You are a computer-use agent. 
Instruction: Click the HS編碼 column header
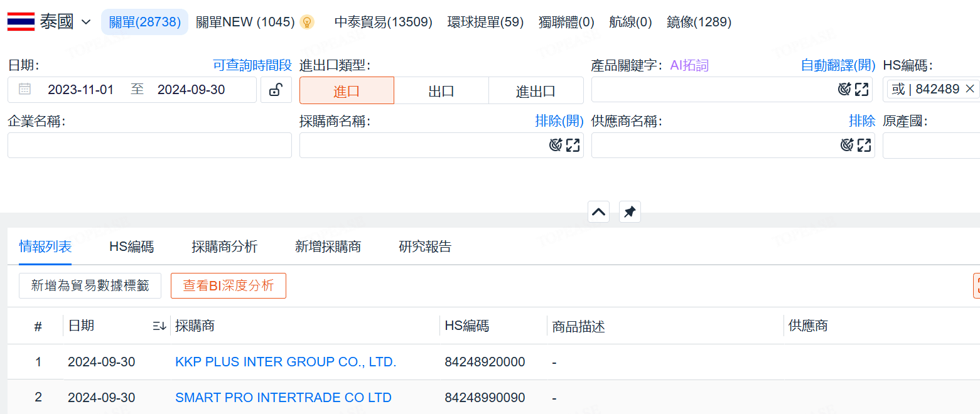pos(467,326)
